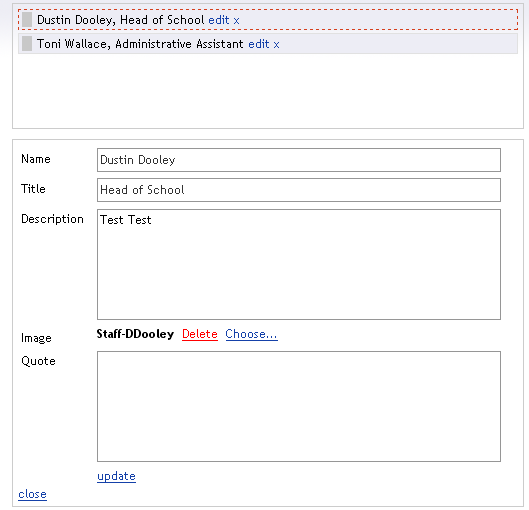Select the Toni Wallace, Administrative Assistant row
The height and width of the screenshot is (510, 529).
coord(268,44)
